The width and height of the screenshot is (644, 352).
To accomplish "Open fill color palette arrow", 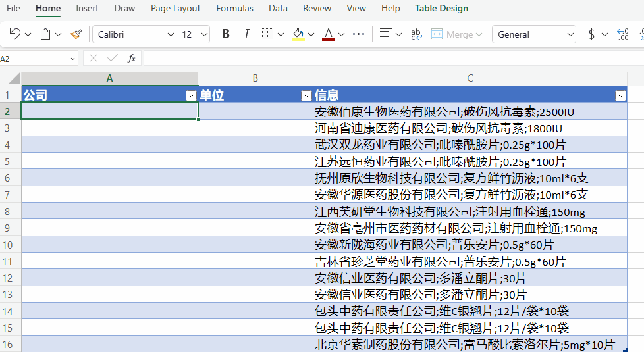I will tap(311, 34).
